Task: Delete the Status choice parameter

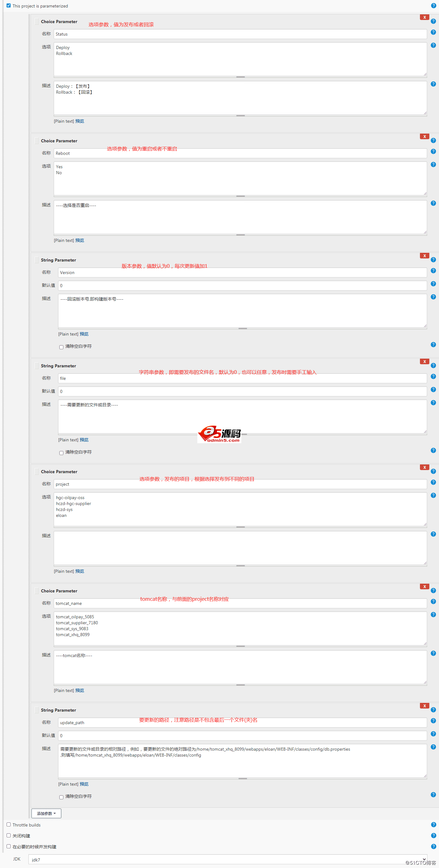Action: pos(424,17)
